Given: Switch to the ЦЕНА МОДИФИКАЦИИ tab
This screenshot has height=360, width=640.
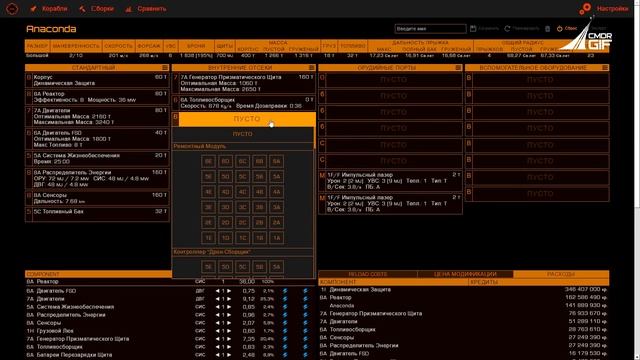Looking at the screenshot, I should pyautogui.click(x=465, y=274).
